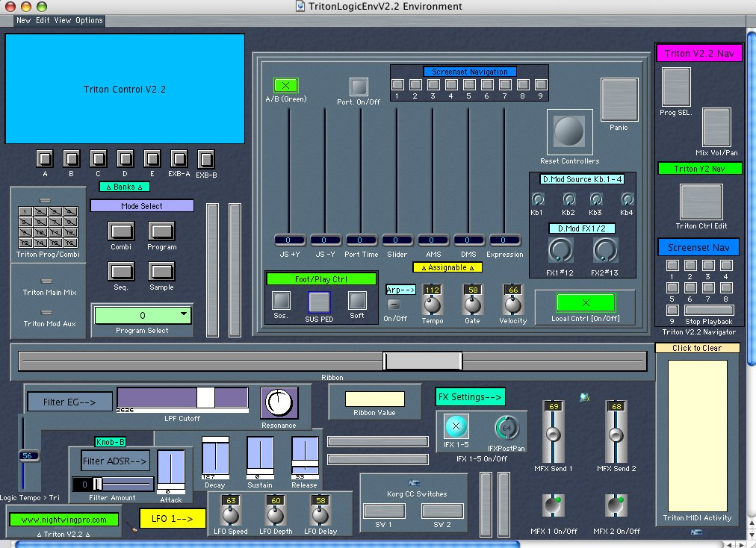Viewport: 756px width, 548px height.
Task: Click the SW 1 Korg switch
Action: 384,511
